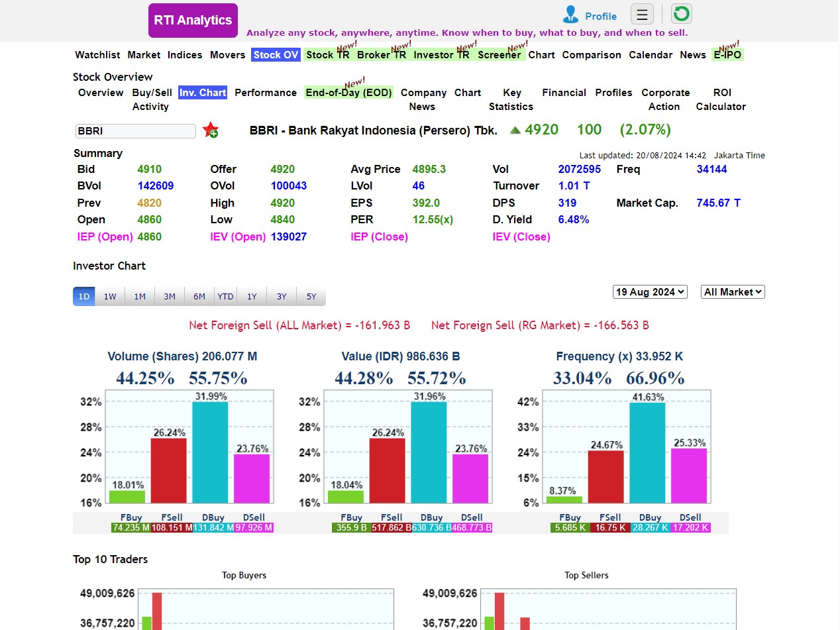This screenshot has height=630, width=840.
Task: Open the Broker TR menu
Action: [x=382, y=55]
